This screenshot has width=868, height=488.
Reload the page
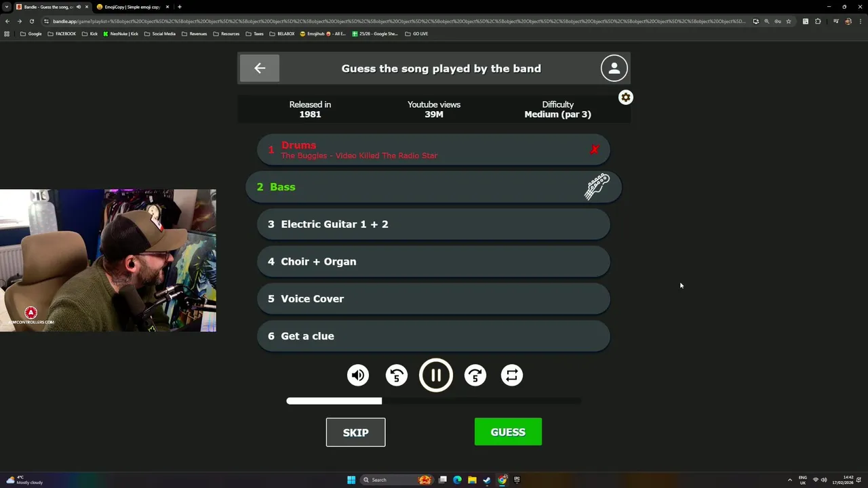32,21
